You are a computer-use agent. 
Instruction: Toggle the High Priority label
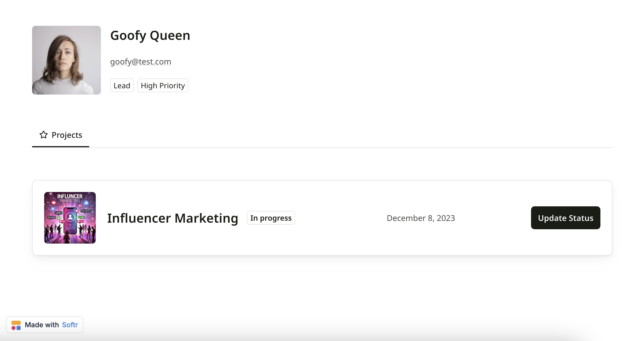(x=163, y=85)
